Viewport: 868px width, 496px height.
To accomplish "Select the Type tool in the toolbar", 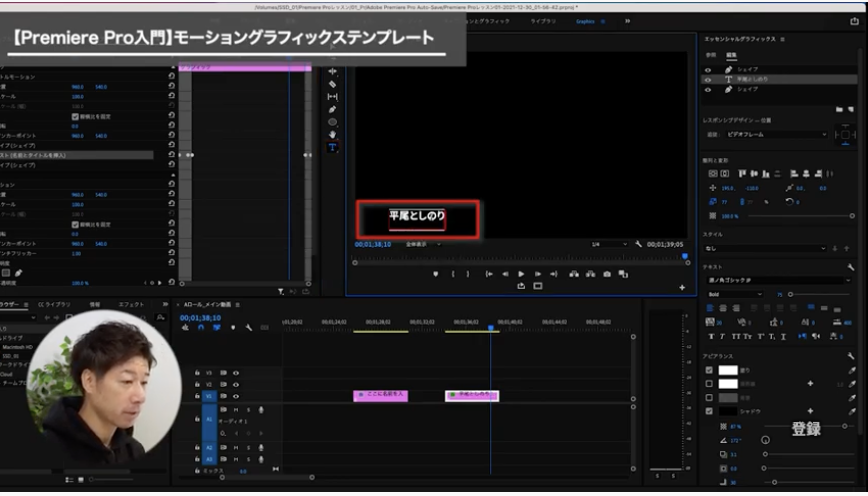I will pos(332,147).
